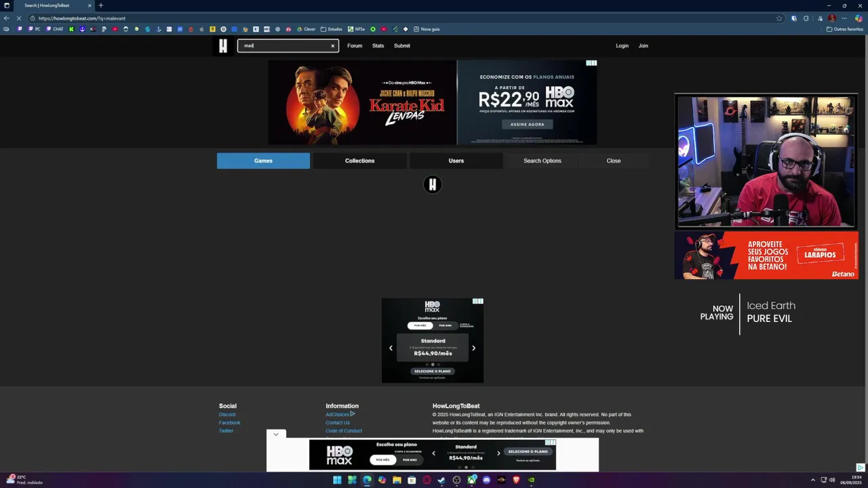Select 'Por ano' in bottom HBO banner
Image resolution: width=868 pixels, height=488 pixels.
pos(410,460)
